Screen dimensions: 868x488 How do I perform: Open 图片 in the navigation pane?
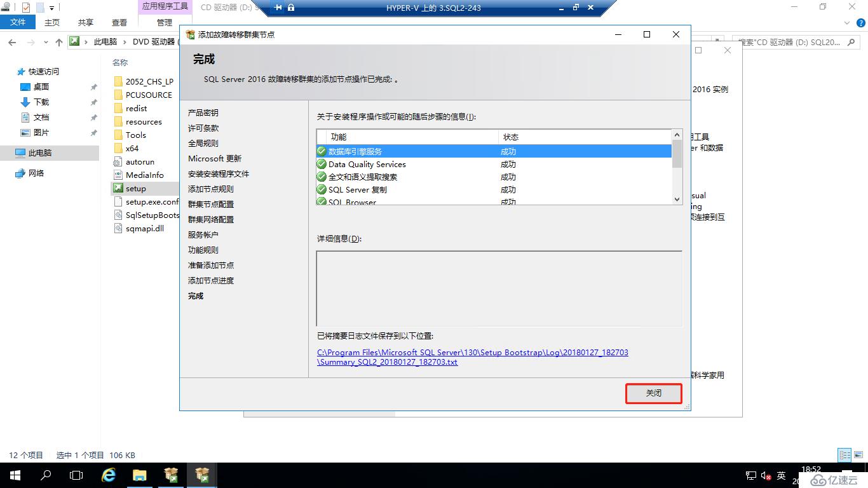coord(41,133)
